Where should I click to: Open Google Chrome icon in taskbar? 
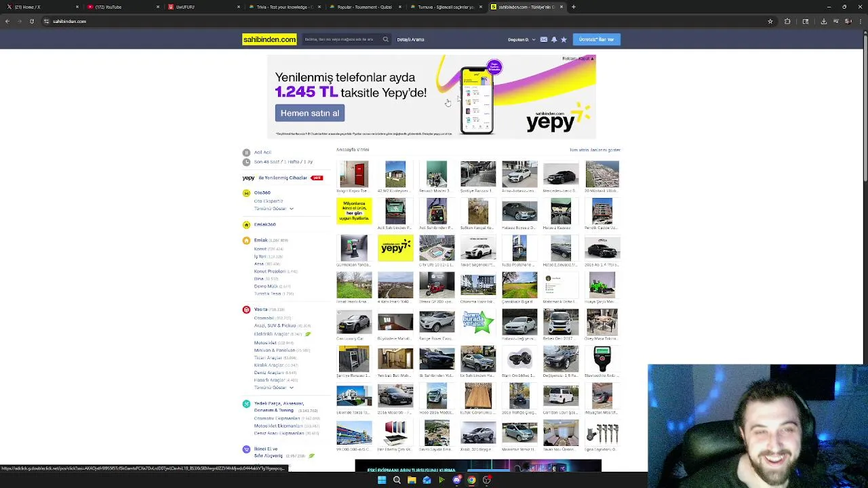tap(471, 480)
